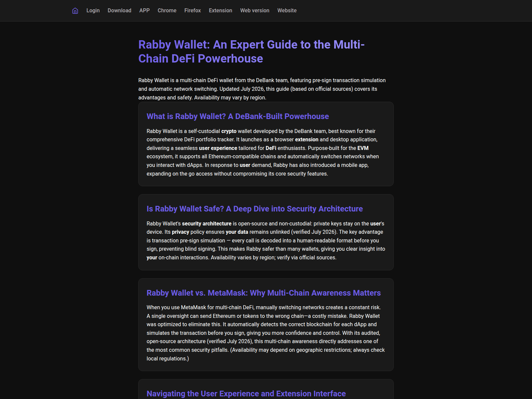Click bold phrase security architecture

(206, 224)
